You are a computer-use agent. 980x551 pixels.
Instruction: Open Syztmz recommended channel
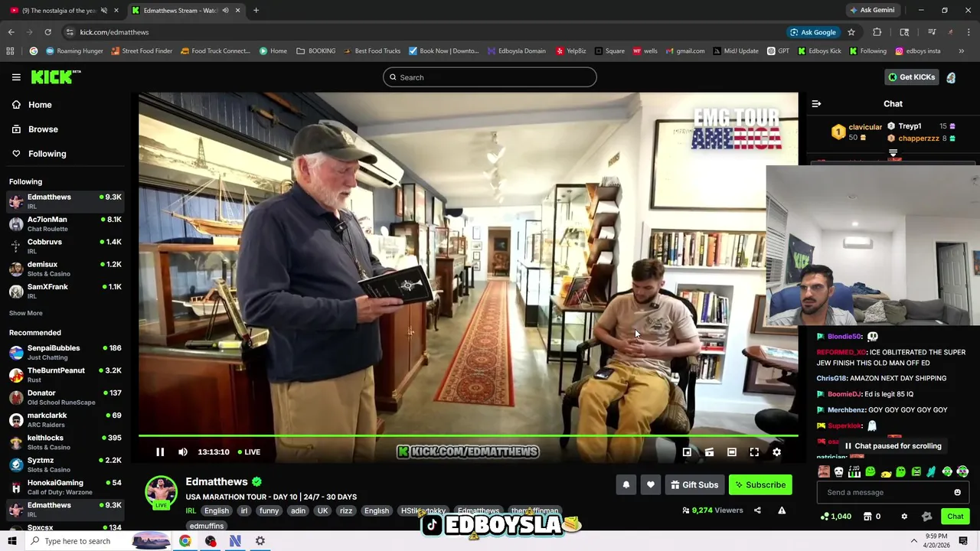(65, 465)
